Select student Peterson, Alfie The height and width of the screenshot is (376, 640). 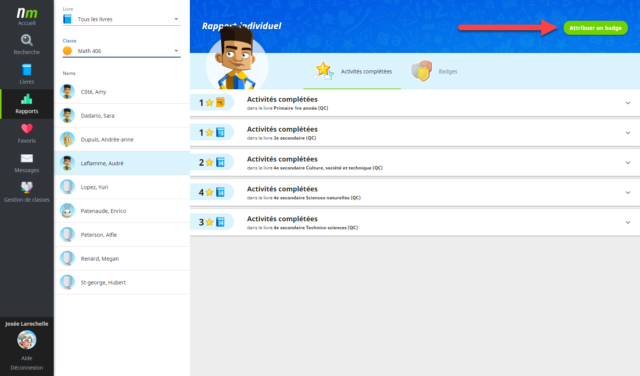[x=122, y=235]
